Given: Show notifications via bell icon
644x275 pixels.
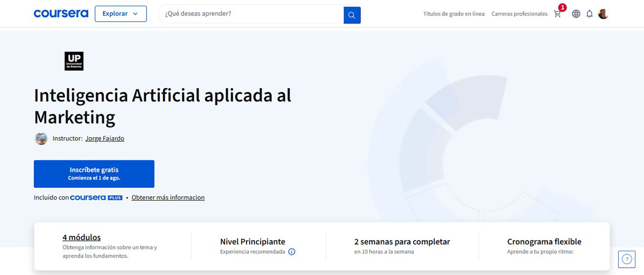Looking at the screenshot, I should tap(589, 14).
